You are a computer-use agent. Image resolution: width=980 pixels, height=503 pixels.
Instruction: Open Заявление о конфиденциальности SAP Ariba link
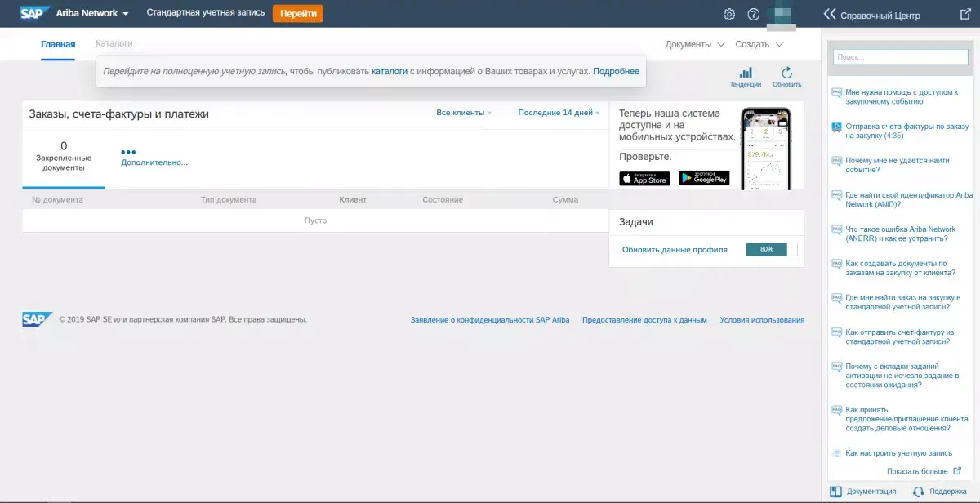490,320
